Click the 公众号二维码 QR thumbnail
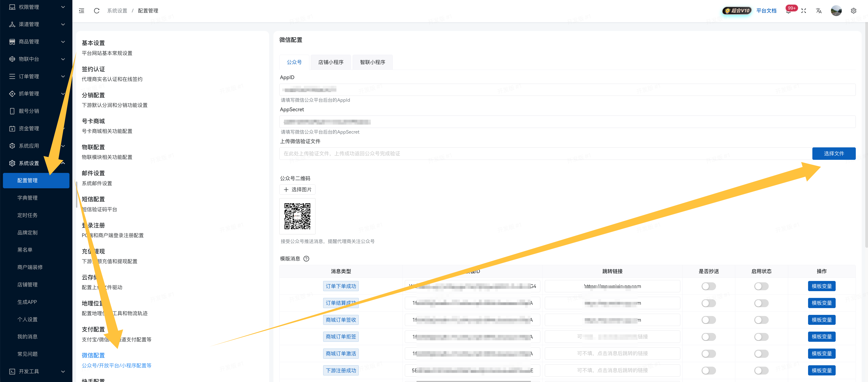 click(297, 216)
